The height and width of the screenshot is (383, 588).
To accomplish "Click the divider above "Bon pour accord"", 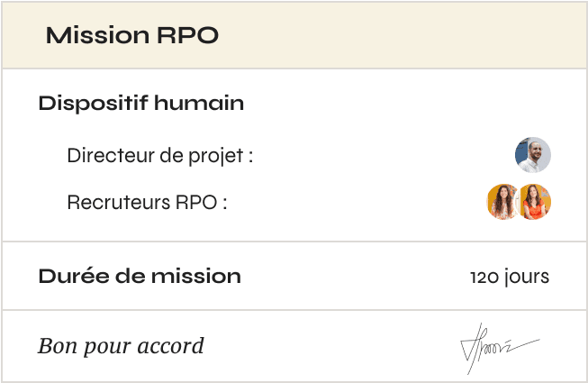I will (x=294, y=310).
